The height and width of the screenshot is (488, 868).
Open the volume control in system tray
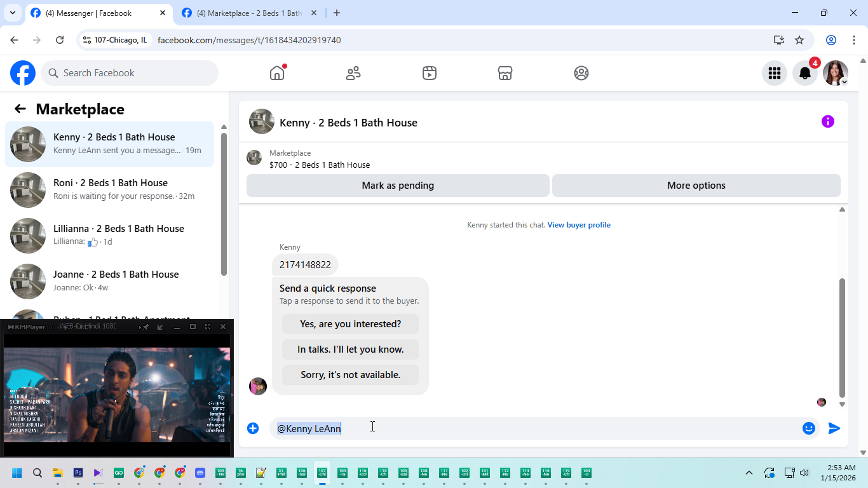pos(804,473)
